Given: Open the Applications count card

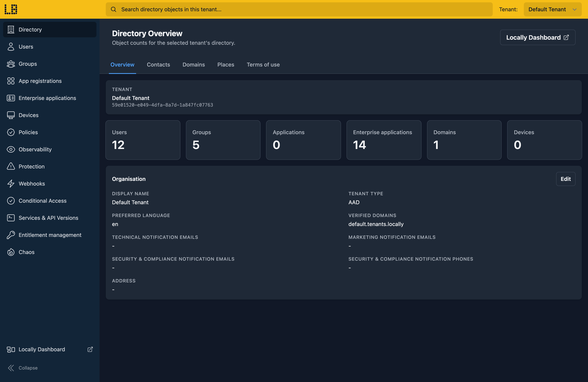Looking at the screenshot, I should (303, 140).
